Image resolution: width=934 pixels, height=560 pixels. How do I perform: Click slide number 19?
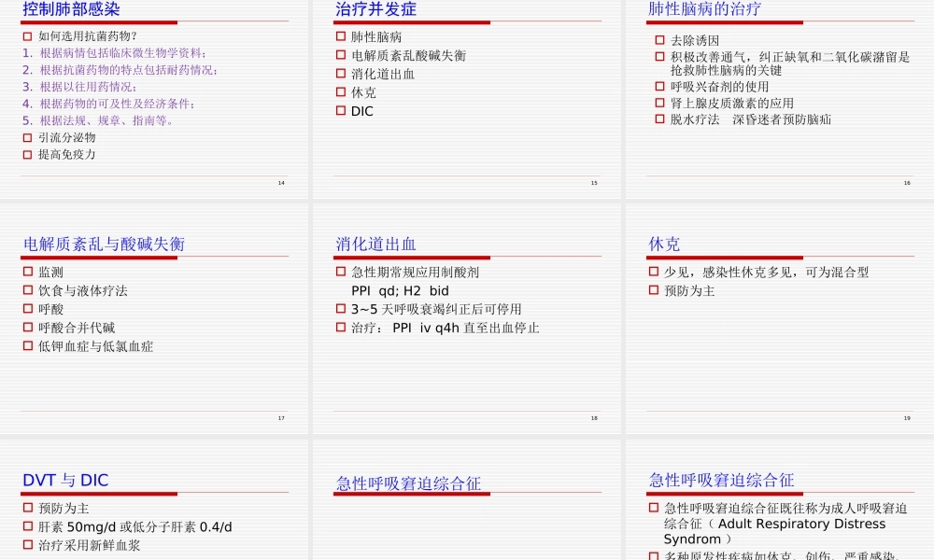click(x=905, y=418)
